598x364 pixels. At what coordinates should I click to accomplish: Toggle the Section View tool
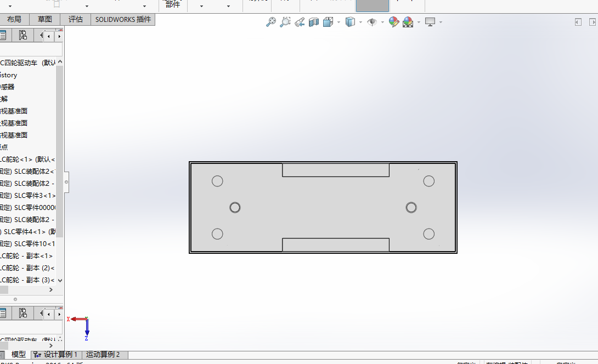[x=313, y=22]
